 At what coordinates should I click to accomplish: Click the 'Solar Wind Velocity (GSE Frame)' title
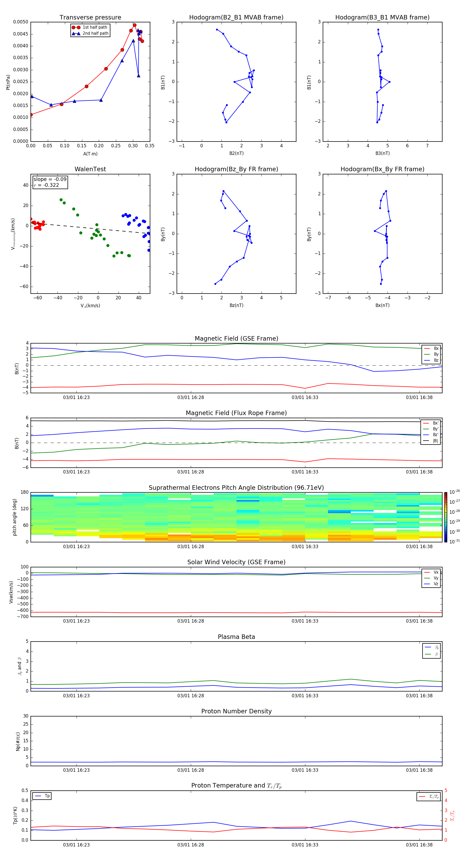236,562
